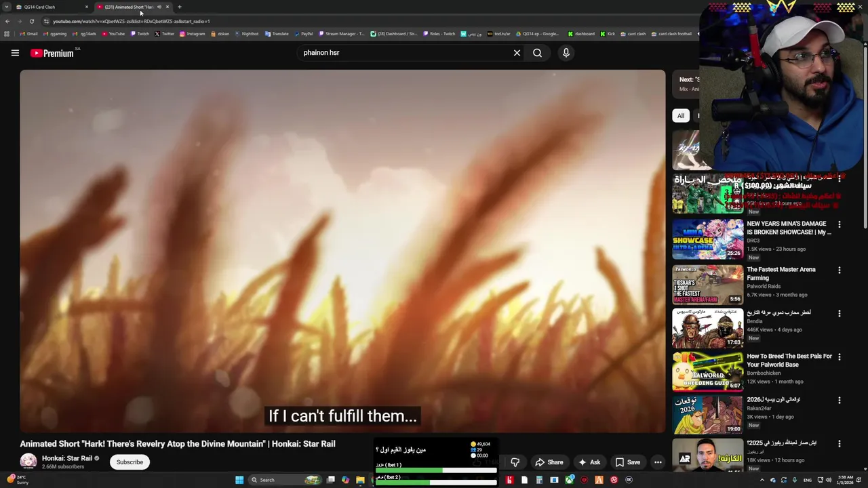
Task: Open a new browser tab
Action: (180, 7)
